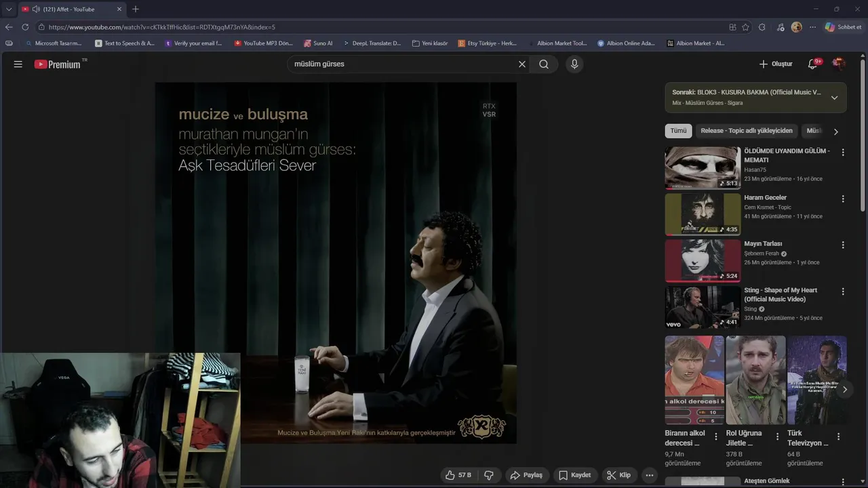
Task: Show next shorts with arrow
Action: pos(844,390)
